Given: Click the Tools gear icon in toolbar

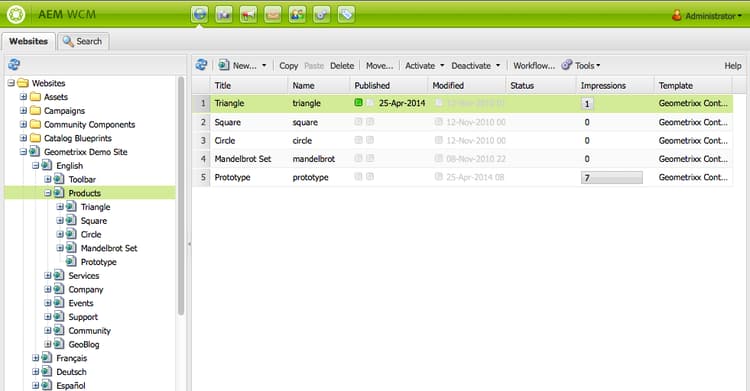Looking at the screenshot, I should [567, 65].
